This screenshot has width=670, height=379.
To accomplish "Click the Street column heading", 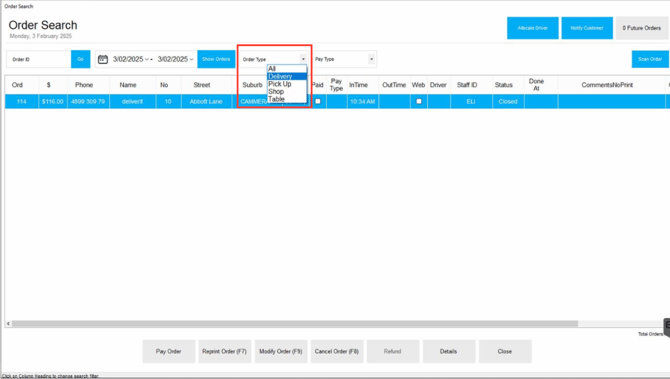I will pyautogui.click(x=202, y=85).
